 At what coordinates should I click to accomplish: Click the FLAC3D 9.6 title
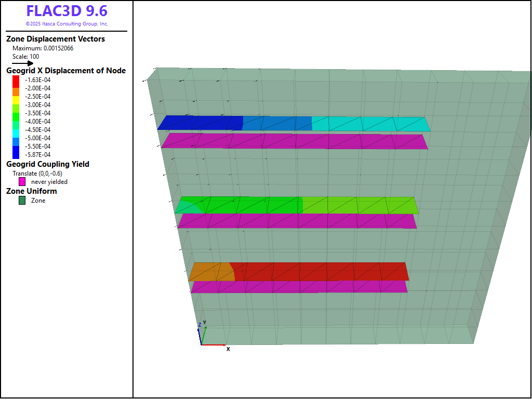(66, 11)
